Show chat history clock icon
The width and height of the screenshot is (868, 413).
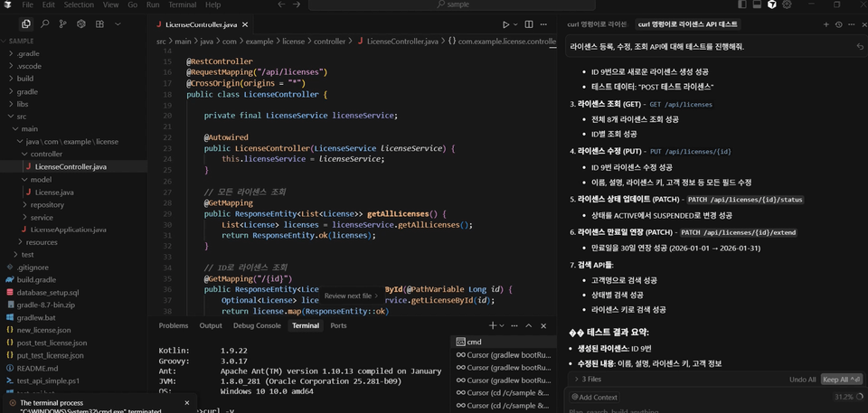838,24
